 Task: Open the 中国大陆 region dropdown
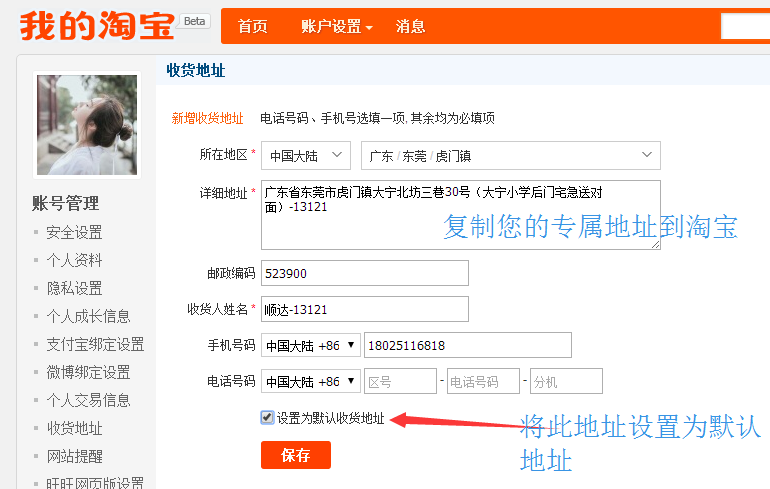305,155
